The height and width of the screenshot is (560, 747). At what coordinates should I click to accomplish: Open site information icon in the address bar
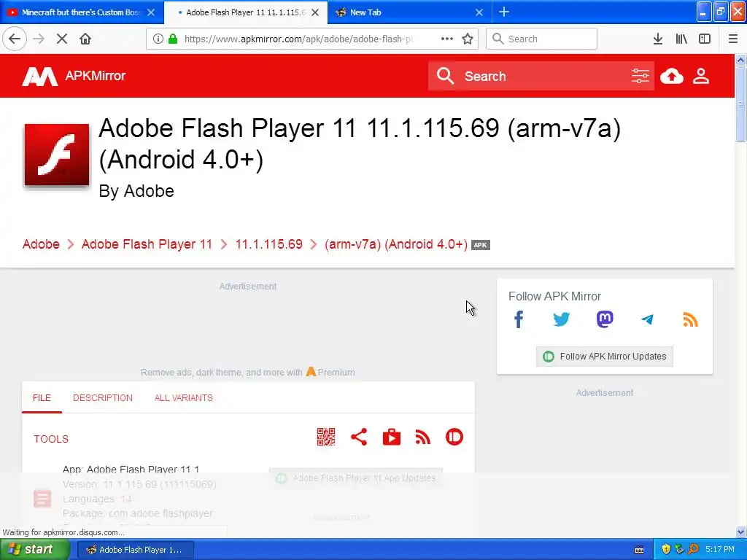(158, 39)
